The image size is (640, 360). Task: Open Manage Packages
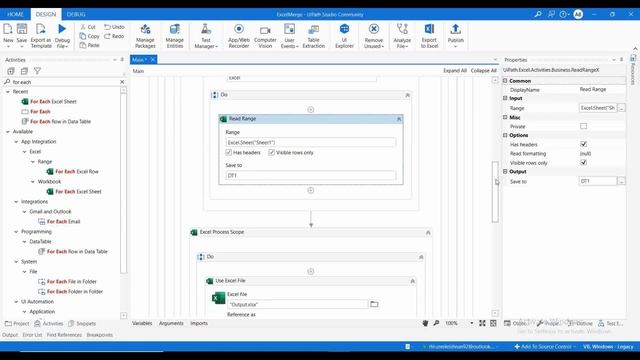tap(145, 36)
